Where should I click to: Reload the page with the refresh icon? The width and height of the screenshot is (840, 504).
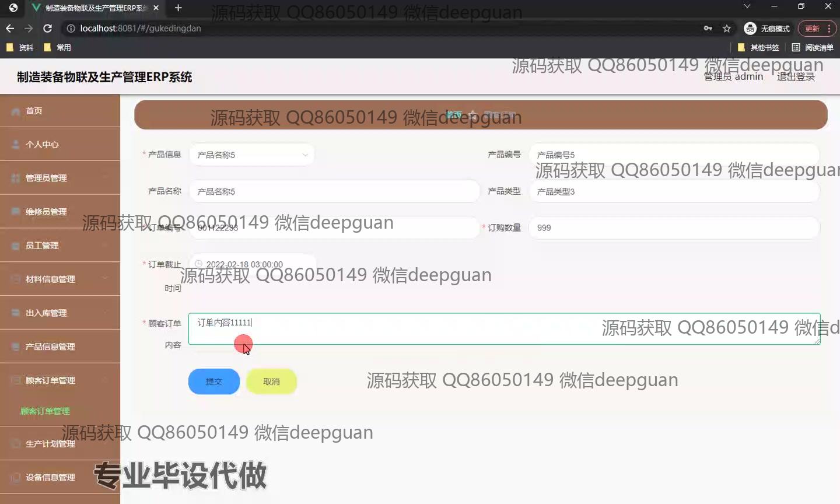click(x=48, y=28)
